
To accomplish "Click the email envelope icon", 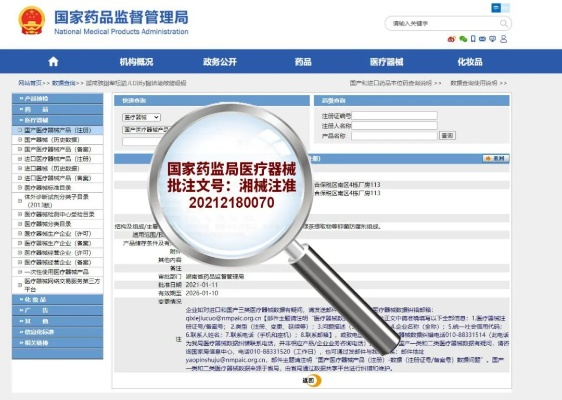I will click(482, 39).
